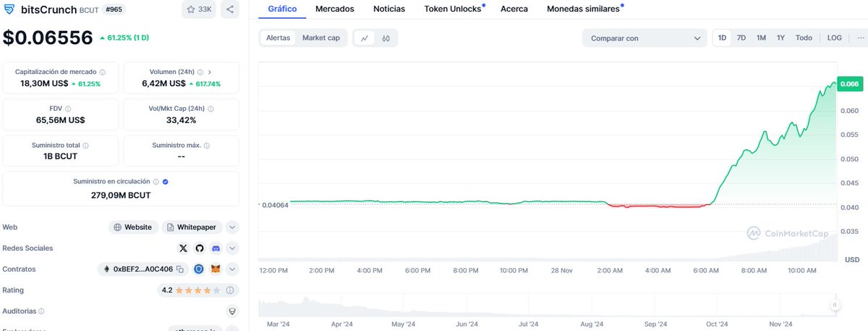The height and width of the screenshot is (331, 868).
Task: Click the pause handle on range selector
Action: 835,305
